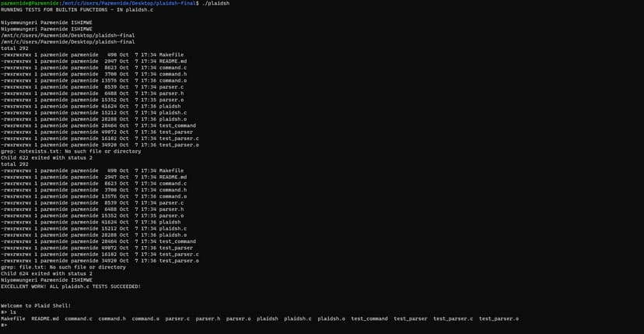Click Makefile in the single-row ls output
The image size is (644, 334).
13,318
